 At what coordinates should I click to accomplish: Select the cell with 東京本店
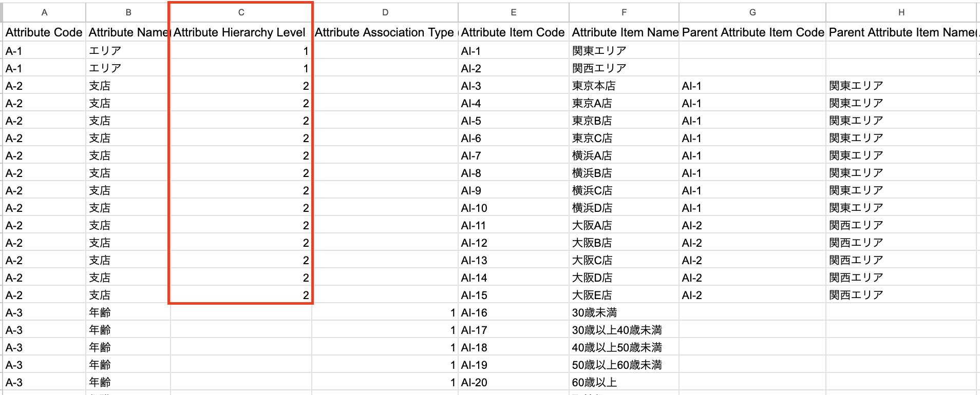pyautogui.click(x=624, y=86)
